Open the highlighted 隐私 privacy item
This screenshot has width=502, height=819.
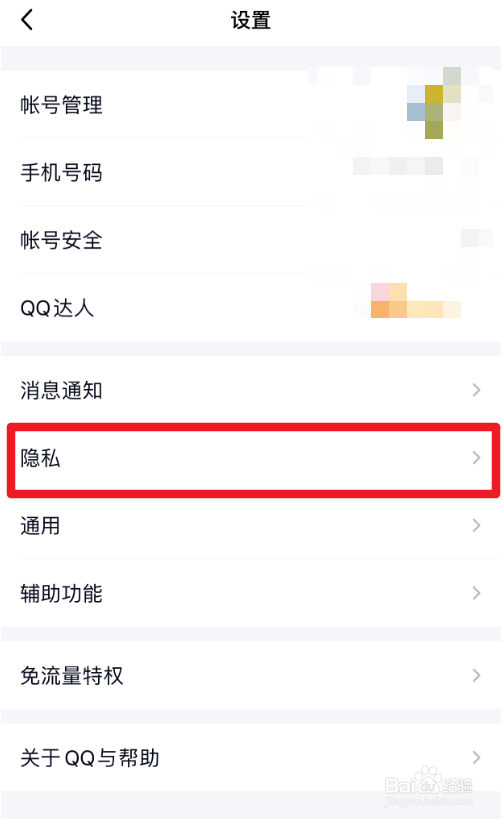(x=253, y=460)
